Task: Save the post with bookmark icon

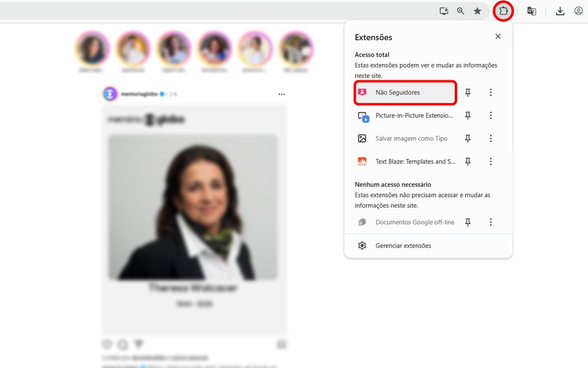Action: click(281, 344)
